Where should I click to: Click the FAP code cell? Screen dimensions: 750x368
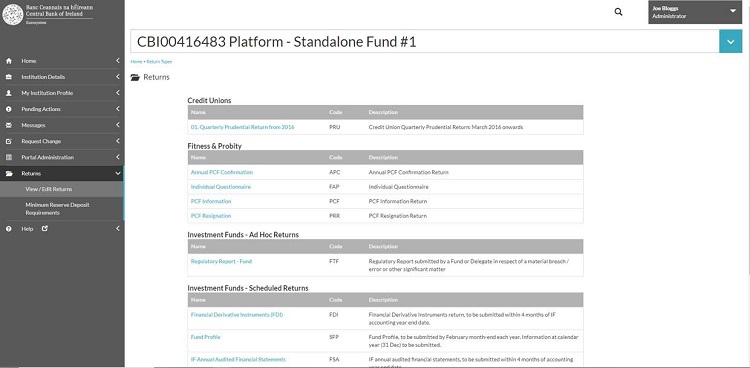pyautogui.click(x=334, y=187)
